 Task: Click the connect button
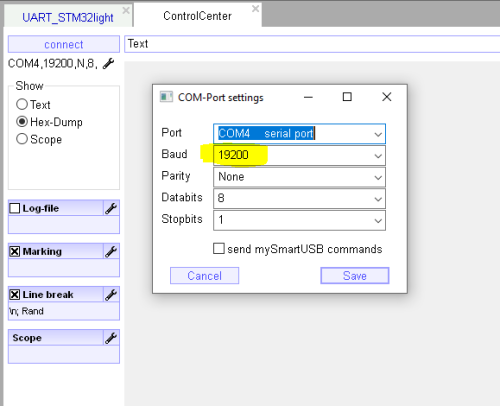pyautogui.click(x=64, y=44)
